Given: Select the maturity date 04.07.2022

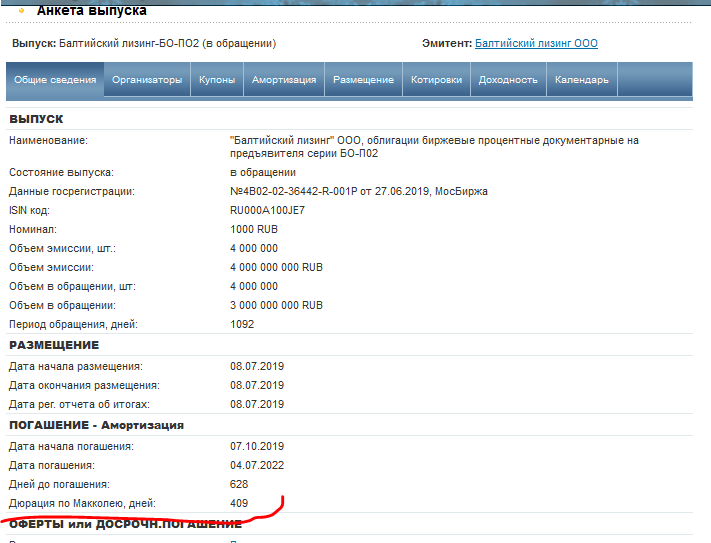Looking at the screenshot, I should tap(257, 465).
